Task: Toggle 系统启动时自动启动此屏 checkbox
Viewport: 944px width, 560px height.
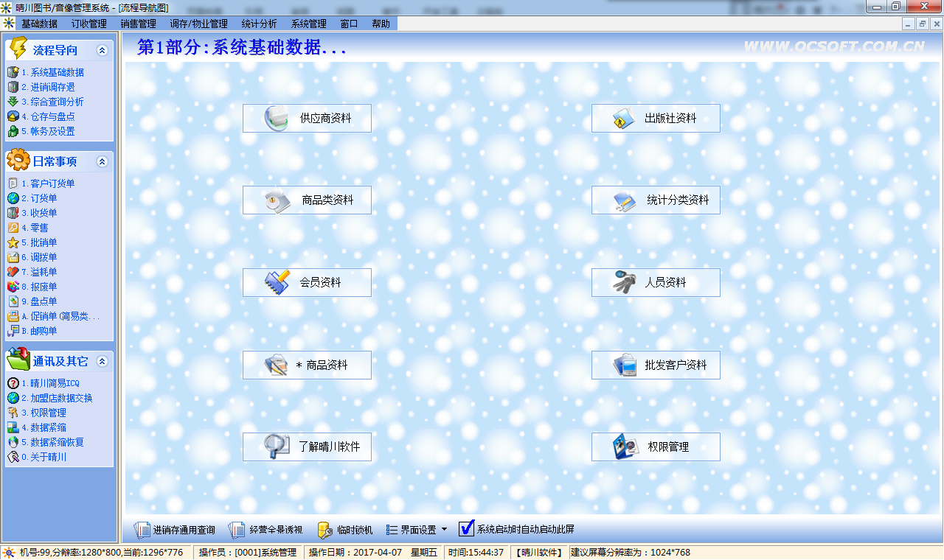Action: click(x=466, y=528)
